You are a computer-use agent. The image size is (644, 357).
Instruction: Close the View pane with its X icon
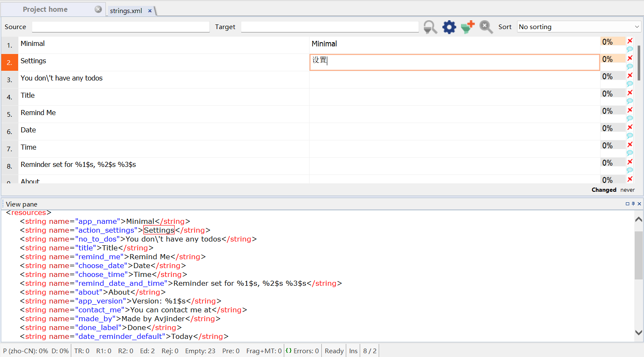[639, 204]
